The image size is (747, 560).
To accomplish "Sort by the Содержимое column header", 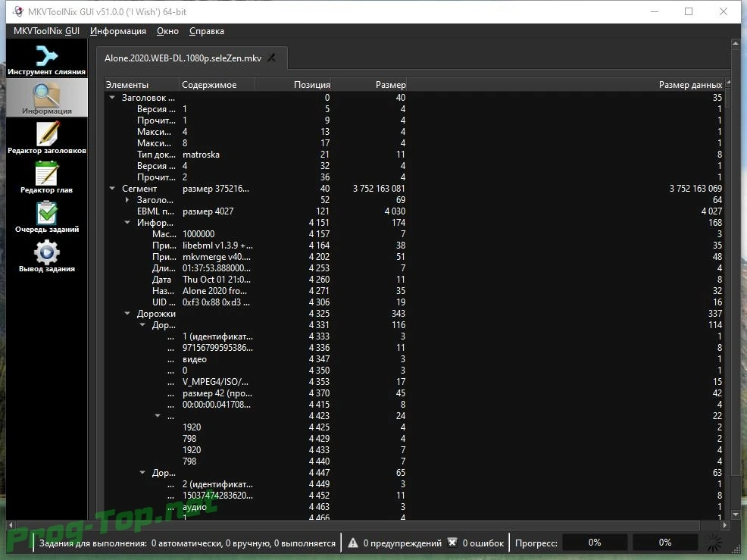I will [217, 85].
